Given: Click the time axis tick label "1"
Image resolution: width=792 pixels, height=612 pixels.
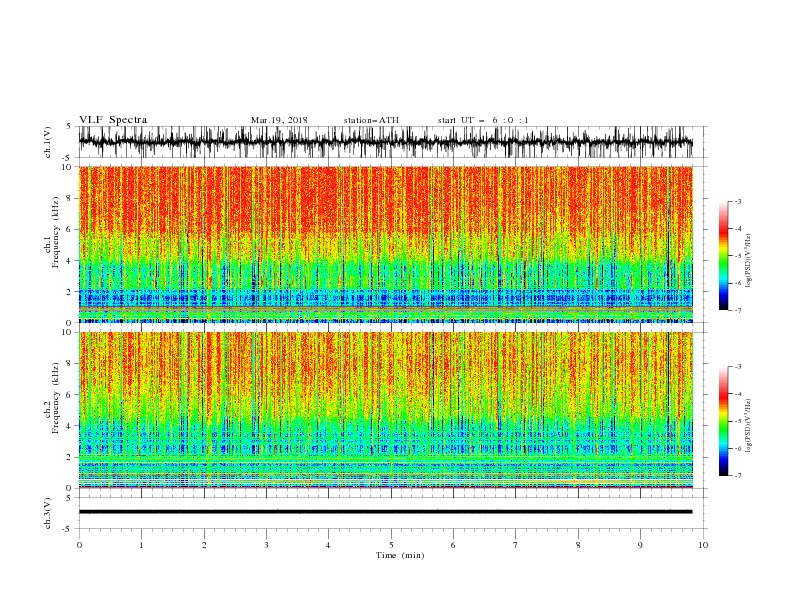Looking at the screenshot, I should pyautogui.click(x=141, y=545).
